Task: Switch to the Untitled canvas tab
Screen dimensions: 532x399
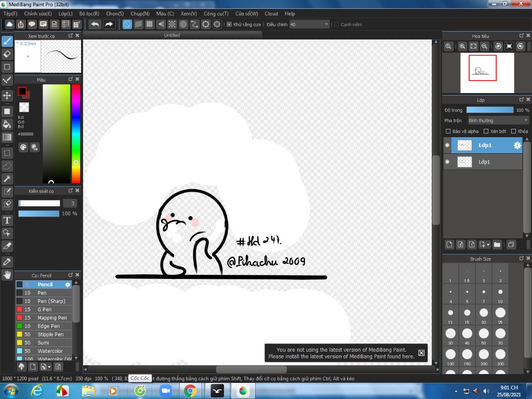Action: (172, 35)
